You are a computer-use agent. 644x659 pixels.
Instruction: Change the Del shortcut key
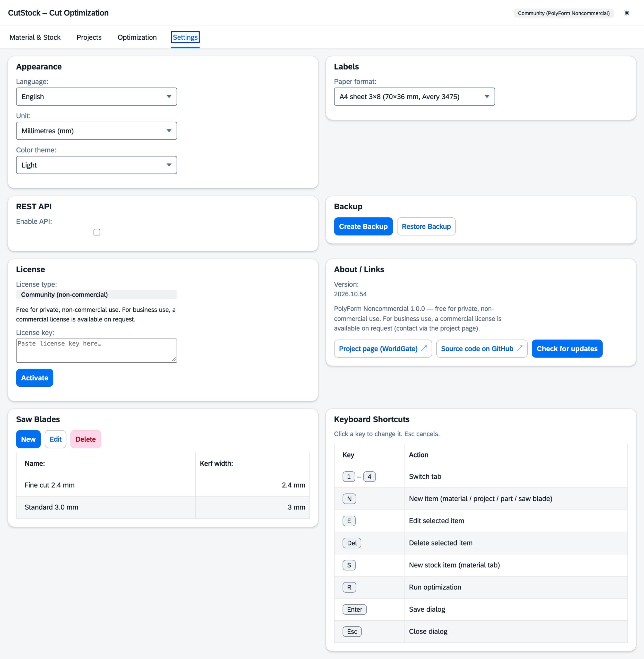coord(352,543)
